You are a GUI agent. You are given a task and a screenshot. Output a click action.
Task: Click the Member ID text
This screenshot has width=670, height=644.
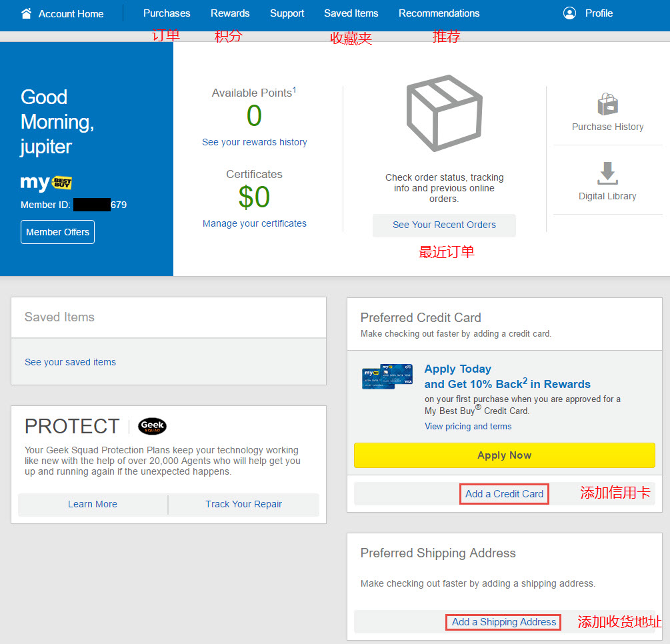click(73, 205)
